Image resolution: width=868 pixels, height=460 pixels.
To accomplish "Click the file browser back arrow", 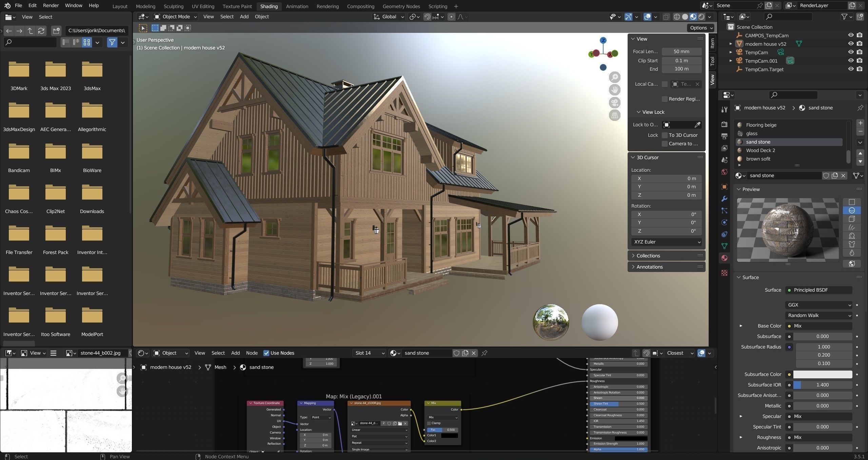I will pos(9,31).
